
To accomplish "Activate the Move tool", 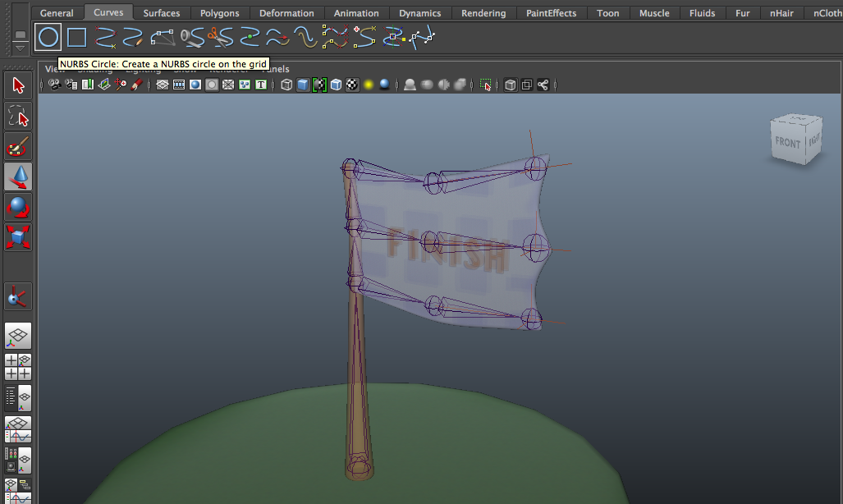I will click(16, 176).
